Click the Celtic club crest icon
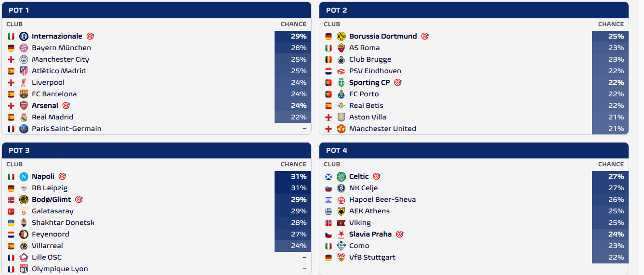Screen dimensions: 644x275 pos(341,176)
